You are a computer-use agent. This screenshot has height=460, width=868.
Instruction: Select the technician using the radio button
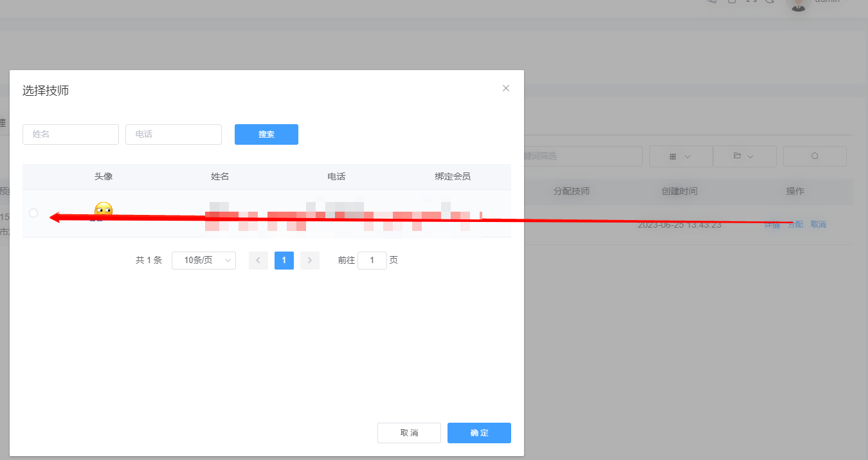coord(33,212)
